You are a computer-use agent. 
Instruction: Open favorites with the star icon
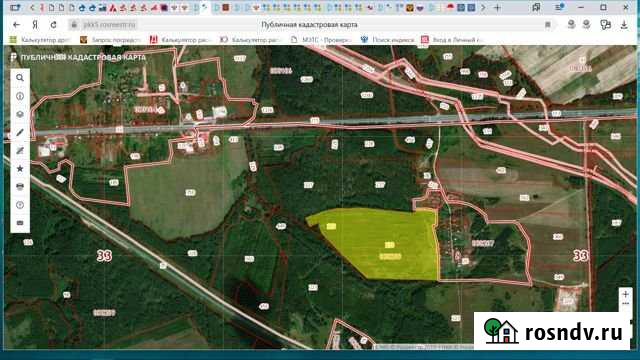(20, 169)
